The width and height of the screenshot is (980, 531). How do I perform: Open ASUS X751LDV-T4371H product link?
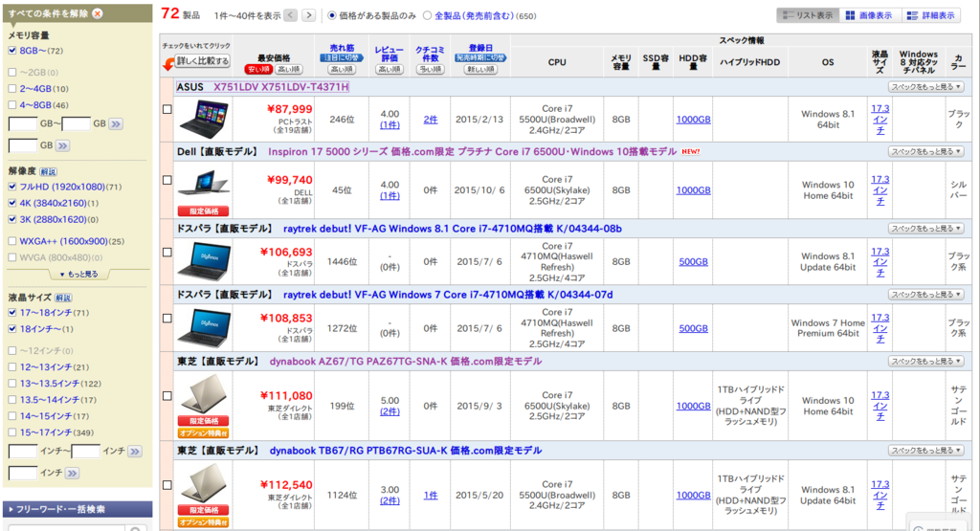point(280,87)
